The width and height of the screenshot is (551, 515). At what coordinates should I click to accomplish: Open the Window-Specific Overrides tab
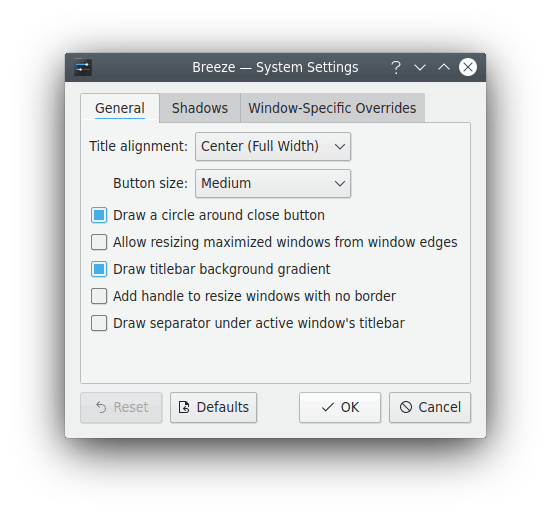point(332,108)
